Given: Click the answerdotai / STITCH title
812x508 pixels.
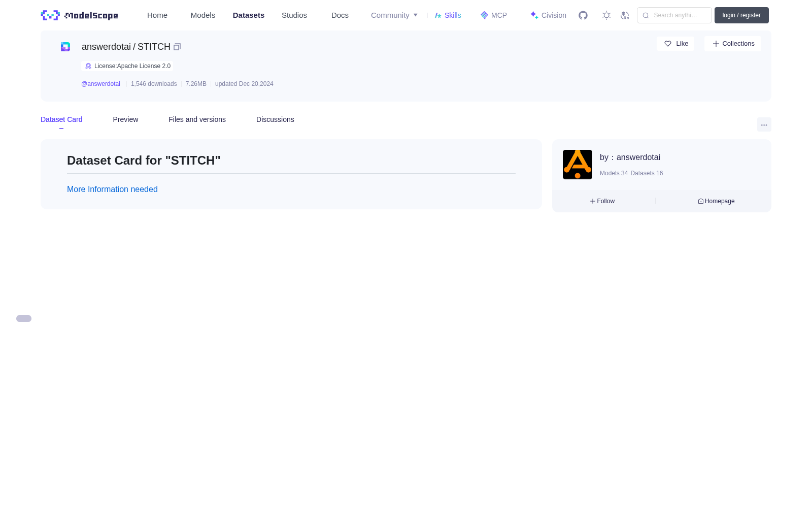Looking at the screenshot, I should point(126,47).
